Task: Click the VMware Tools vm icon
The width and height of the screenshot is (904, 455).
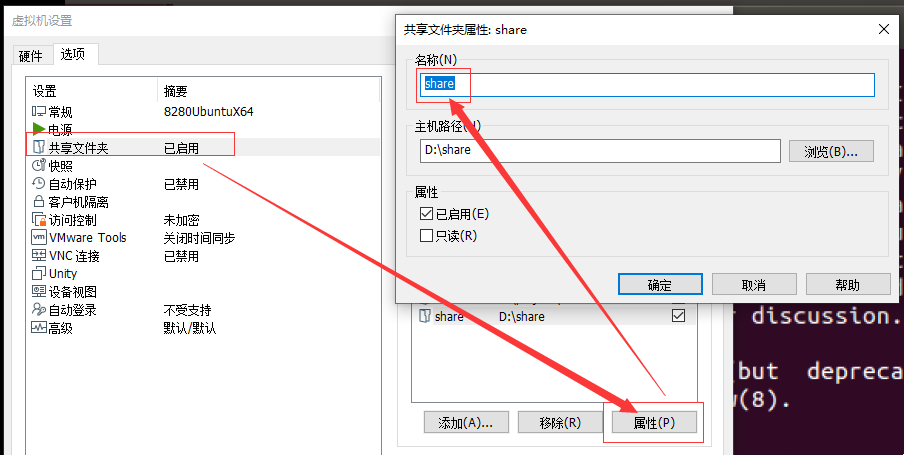Action: (39, 238)
